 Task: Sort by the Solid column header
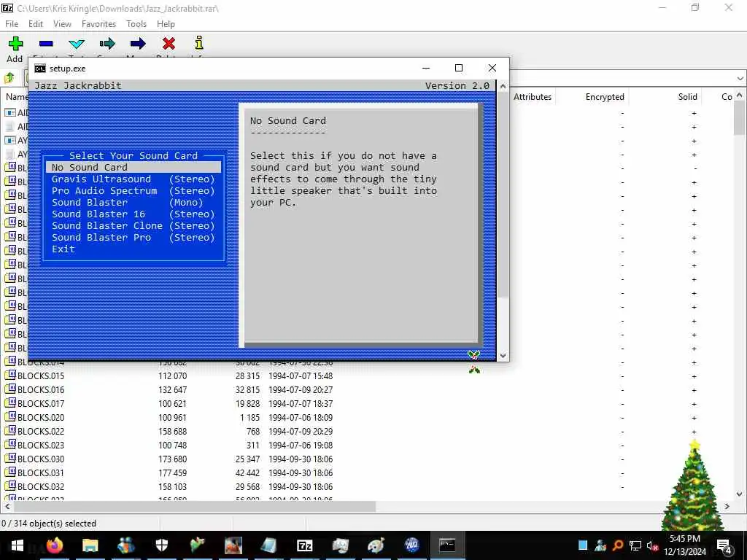687,97
